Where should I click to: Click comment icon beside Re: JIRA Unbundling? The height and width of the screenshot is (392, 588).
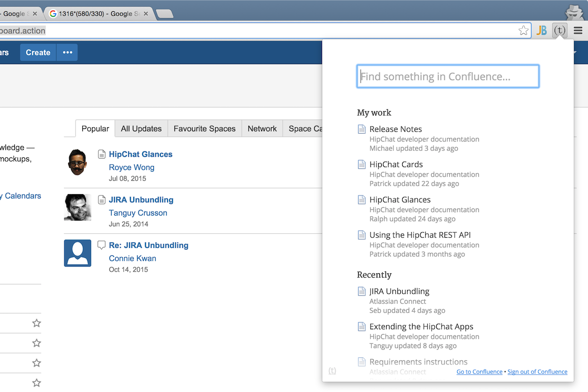[x=102, y=245]
